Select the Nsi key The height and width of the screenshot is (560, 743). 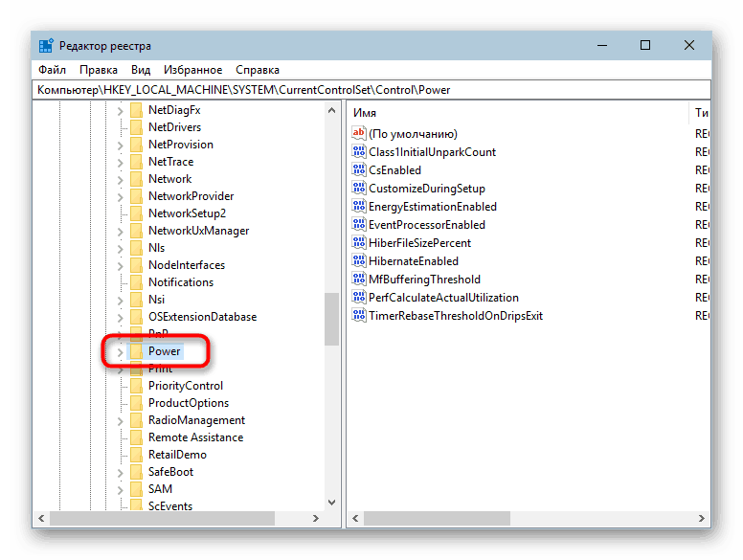pyautogui.click(x=156, y=300)
